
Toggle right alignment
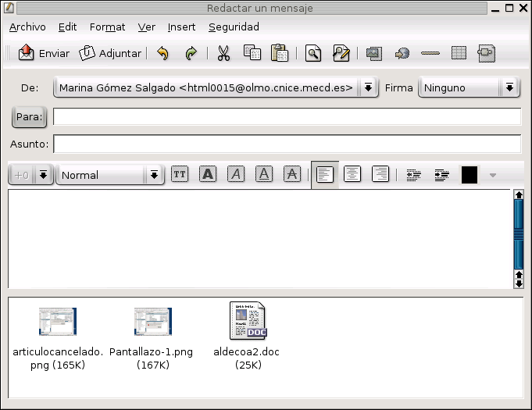pos(380,175)
